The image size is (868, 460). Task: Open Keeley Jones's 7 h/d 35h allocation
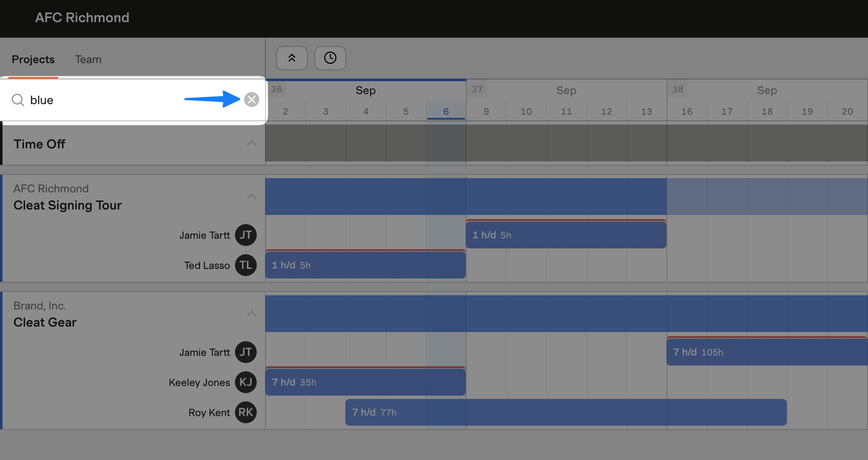point(365,382)
